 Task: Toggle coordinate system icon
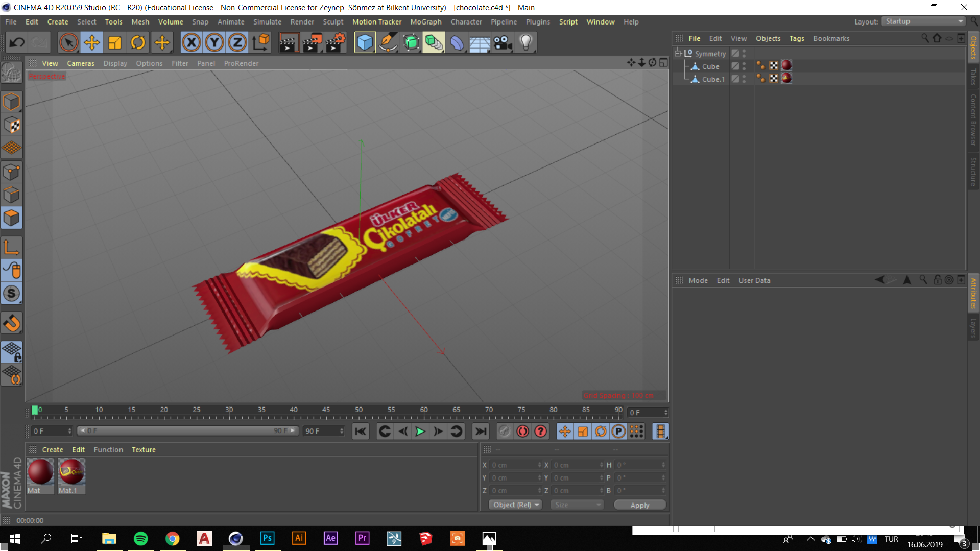point(261,43)
